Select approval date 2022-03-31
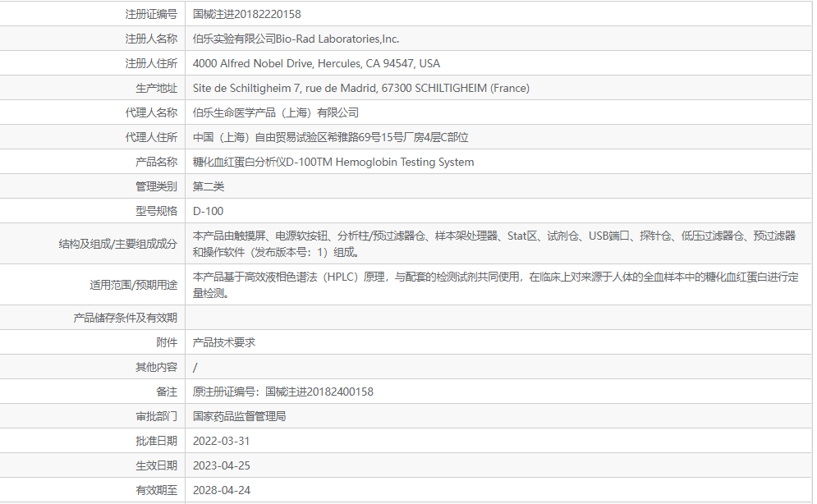This screenshot has width=817, height=504. pyautogui.click(x=222, y=441)
